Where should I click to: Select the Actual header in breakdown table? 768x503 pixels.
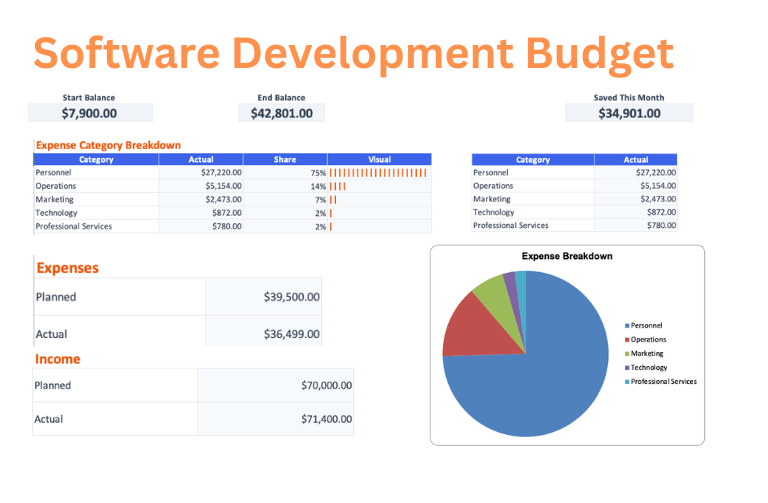tap(201, 159)
